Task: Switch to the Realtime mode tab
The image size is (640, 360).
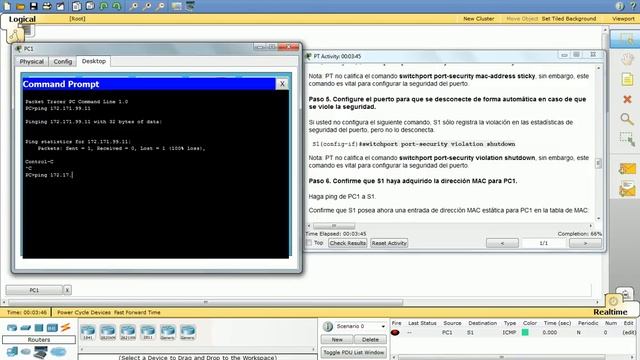Action: [610, 312]
